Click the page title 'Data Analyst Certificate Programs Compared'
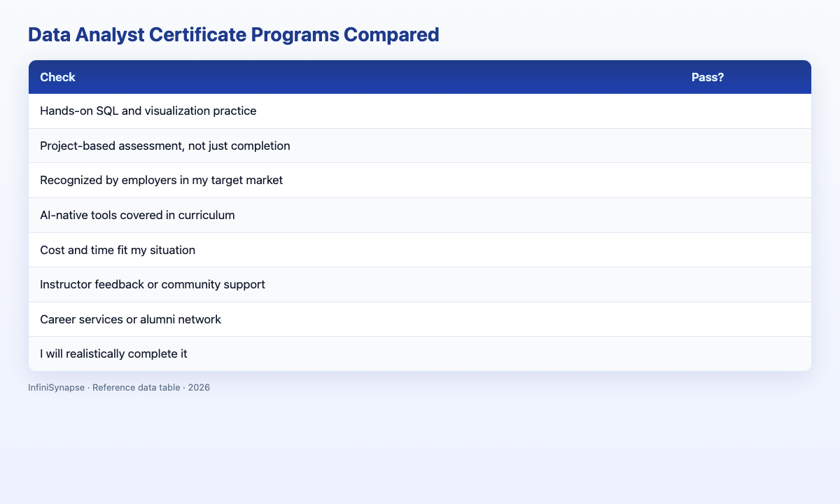This screenshot has height=504, width=840. click(234, 36)
